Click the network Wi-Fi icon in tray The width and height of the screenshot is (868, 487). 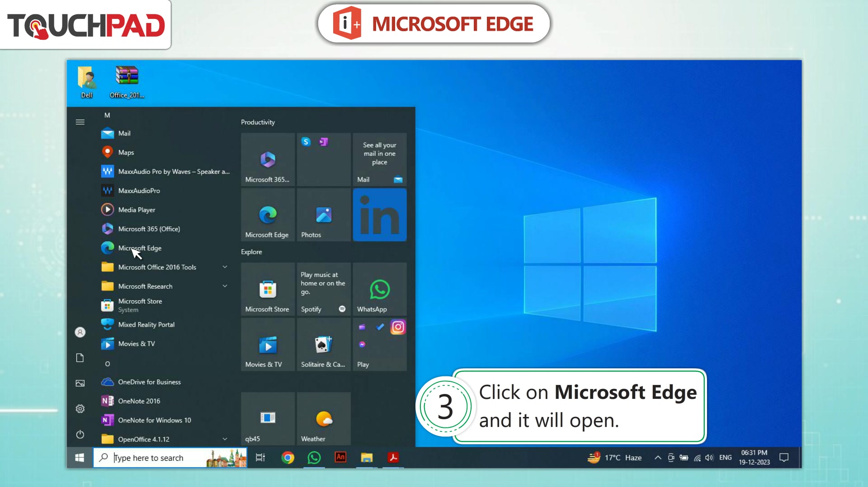pyautogui.click(x=697, y=458)
